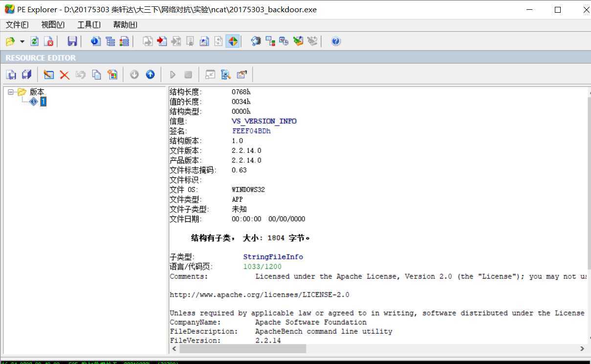The height and width of the screenshot is (364, 591).
Task: Click the 0.63 file flags mask value
Action: click(239, 170)
